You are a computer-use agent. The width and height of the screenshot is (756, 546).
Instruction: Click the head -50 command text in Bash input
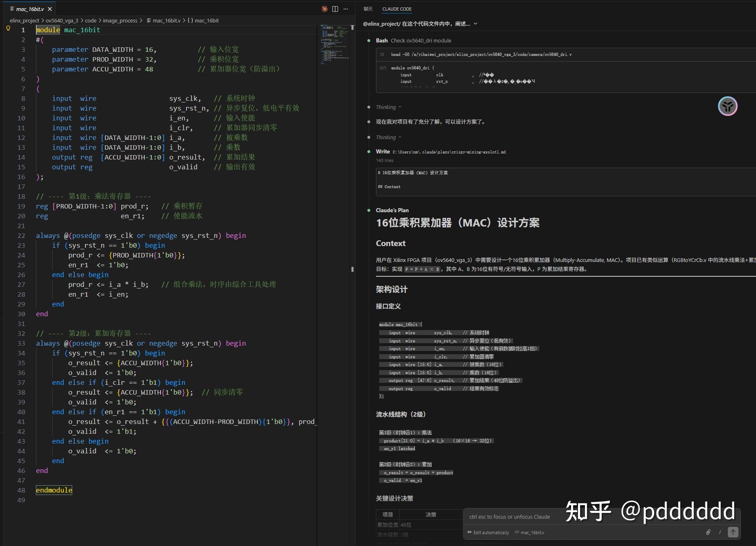pyautogui.click(x=481, y=54)
